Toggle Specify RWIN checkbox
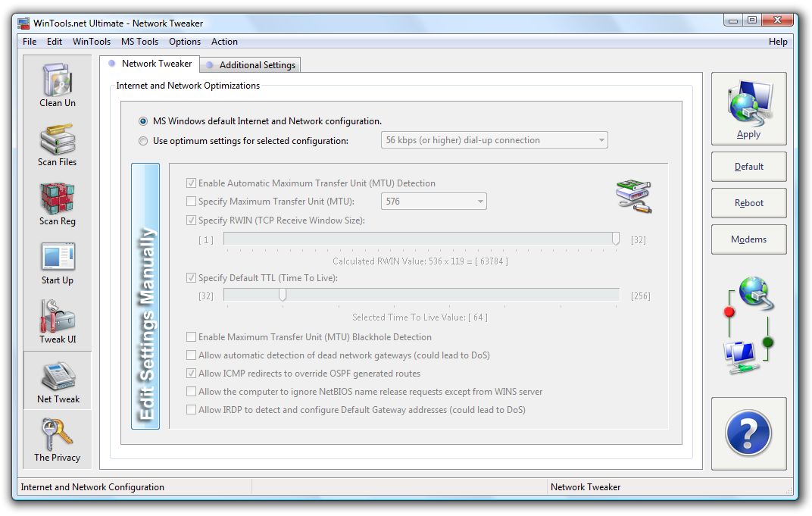This screenshot has width=812, height=516. [191, 220]
